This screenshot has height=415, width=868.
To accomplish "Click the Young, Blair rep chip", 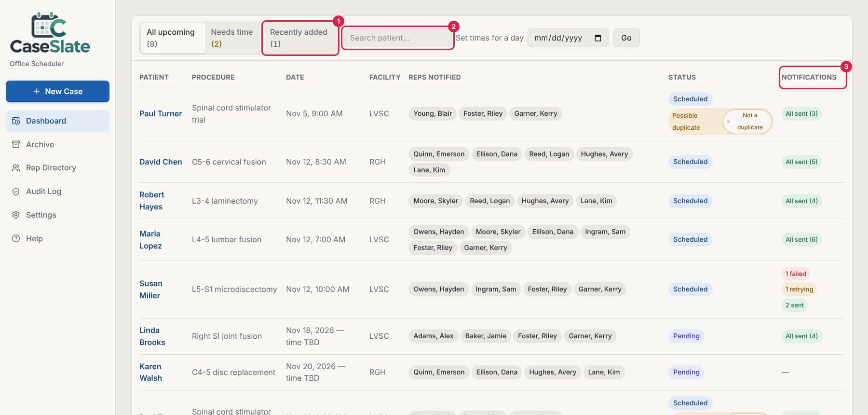I will (x=433, y=113).
